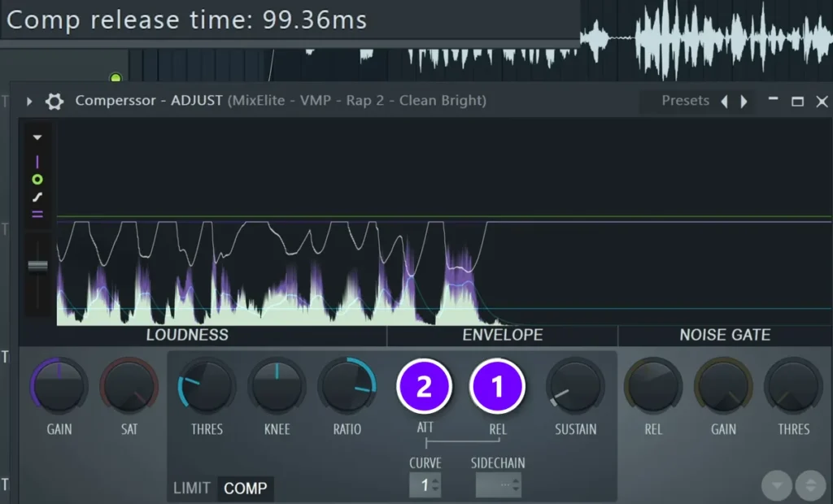Screen dimensions: 833x504
Task: Toggle the white curve display option
Action: (x=37, y=197)
